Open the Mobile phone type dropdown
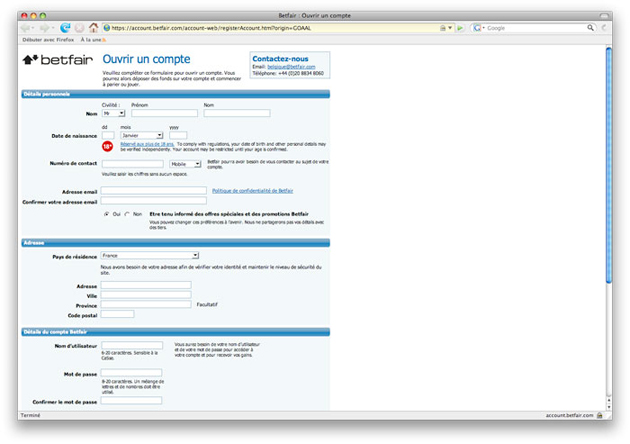Screen dimensions: 630x444 (x=185, y=164)
